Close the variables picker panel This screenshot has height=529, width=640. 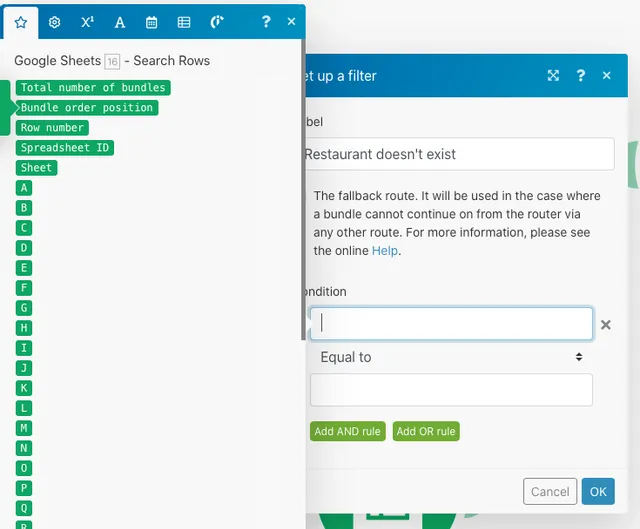291,22
